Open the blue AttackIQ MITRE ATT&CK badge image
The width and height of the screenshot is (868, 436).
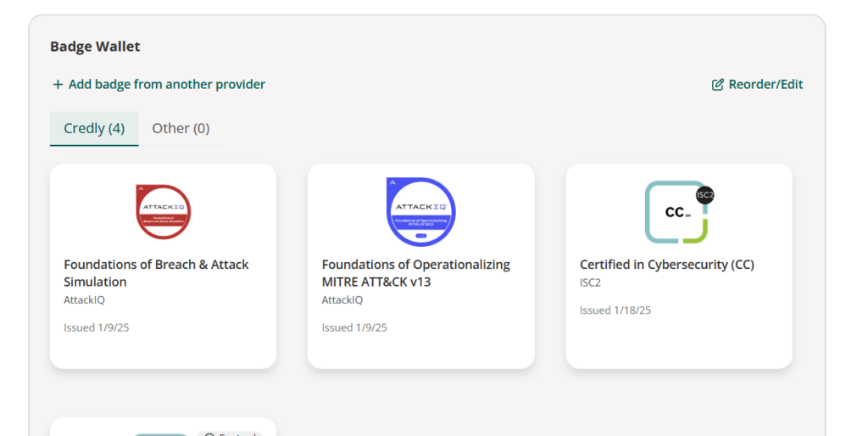(420, 211)
